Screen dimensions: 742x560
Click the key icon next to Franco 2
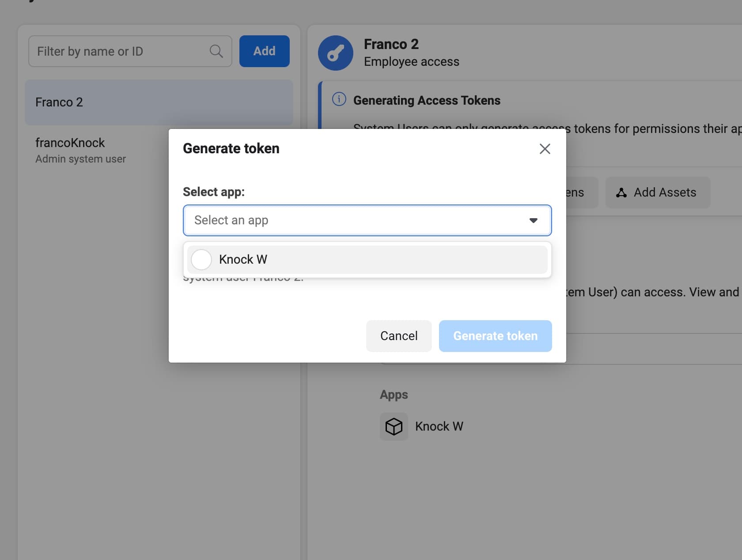pos(335,53)
